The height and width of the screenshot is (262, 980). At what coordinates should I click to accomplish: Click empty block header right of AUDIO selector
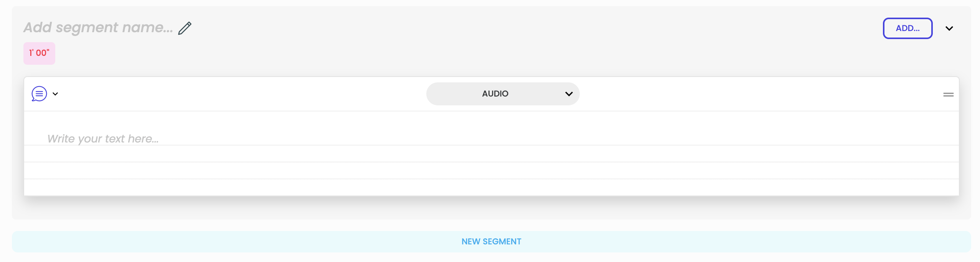click(760, 94)
